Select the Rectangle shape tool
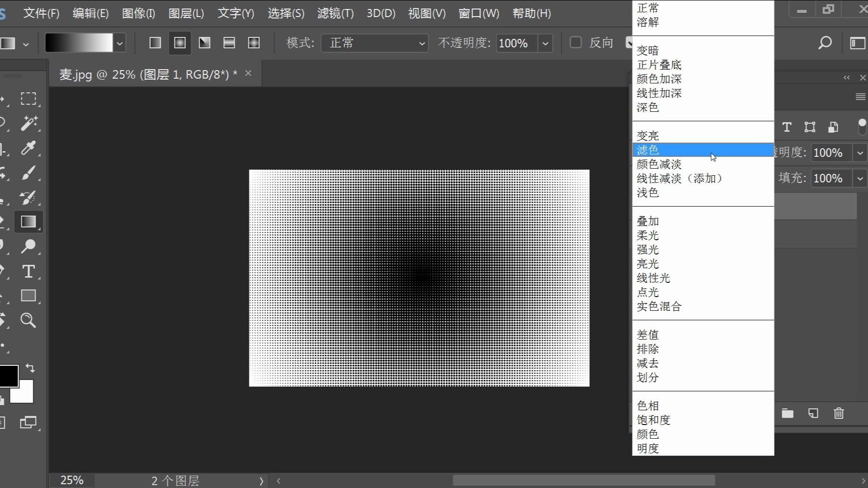Screen dimensions: 868x488 28,296
